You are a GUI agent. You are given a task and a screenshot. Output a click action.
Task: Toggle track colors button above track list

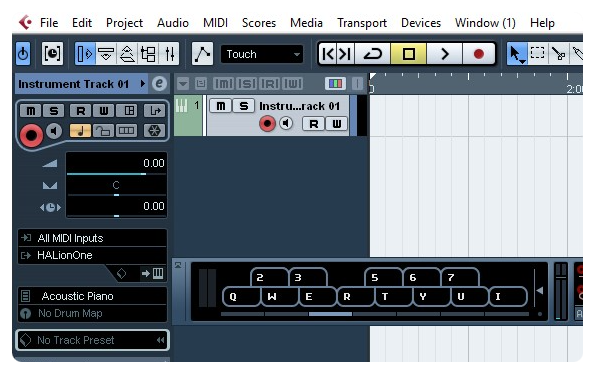(x=335, y=83)
